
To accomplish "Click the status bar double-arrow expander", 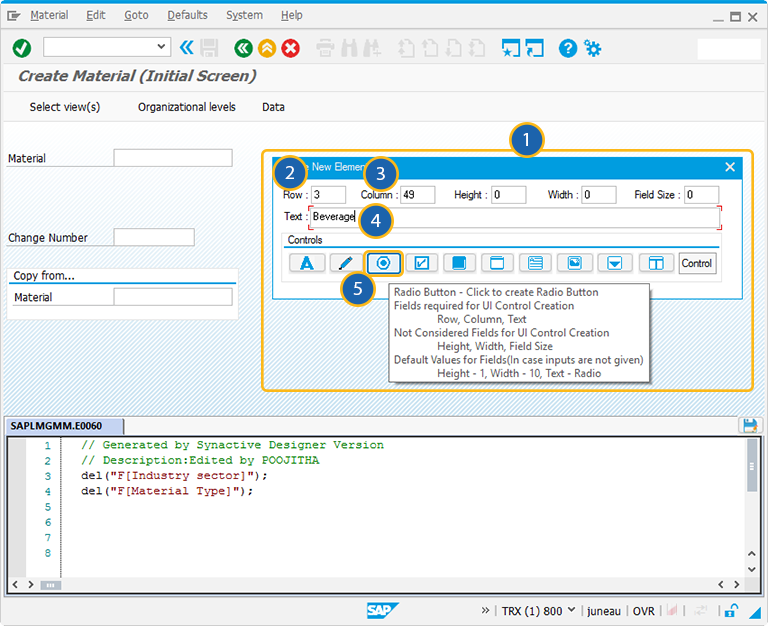I will [485, 610].
